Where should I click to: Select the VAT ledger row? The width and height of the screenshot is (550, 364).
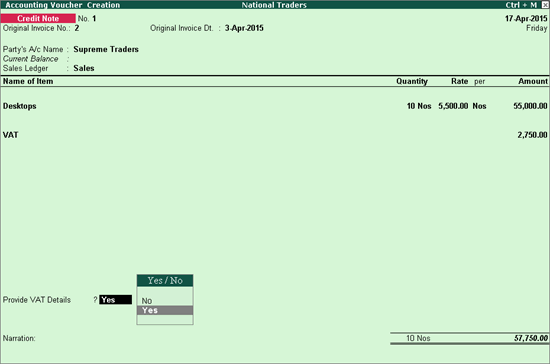pyautogui.click(x=275, y=135)
